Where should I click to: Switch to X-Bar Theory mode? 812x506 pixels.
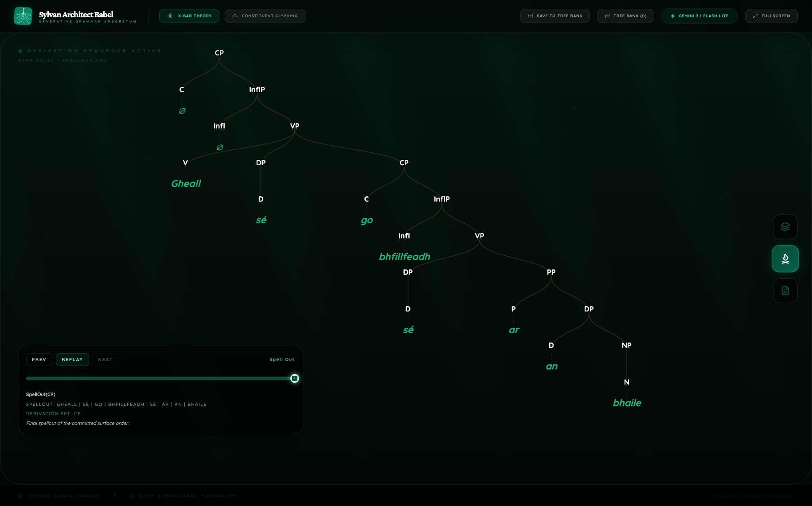(x=189, y=16)
